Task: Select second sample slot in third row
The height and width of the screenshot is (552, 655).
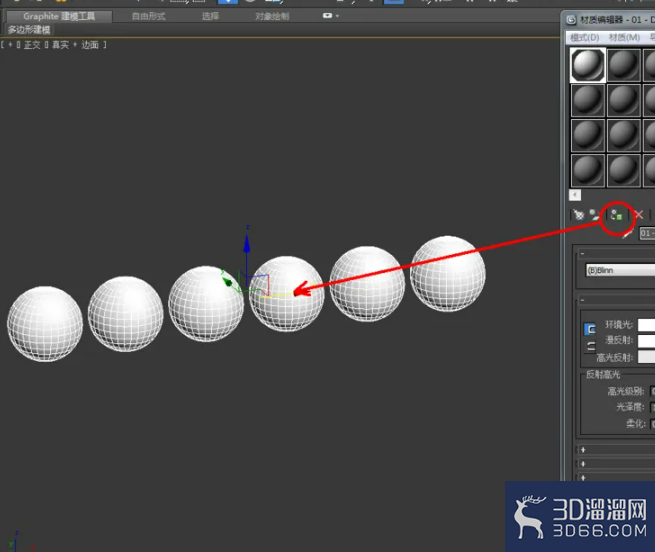Action: coord(624,135)
